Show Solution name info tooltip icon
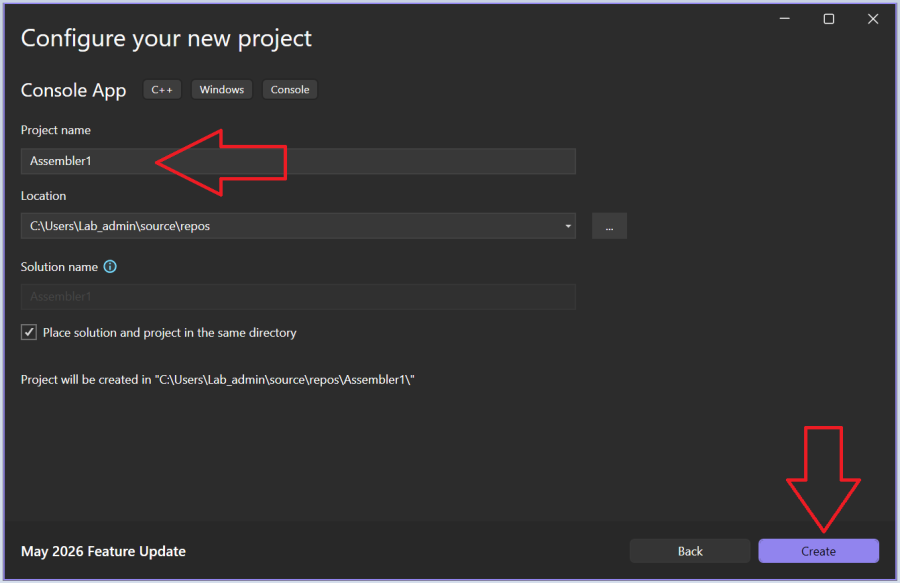The width and height of the screenshot is (900, 583). [110, 267]
